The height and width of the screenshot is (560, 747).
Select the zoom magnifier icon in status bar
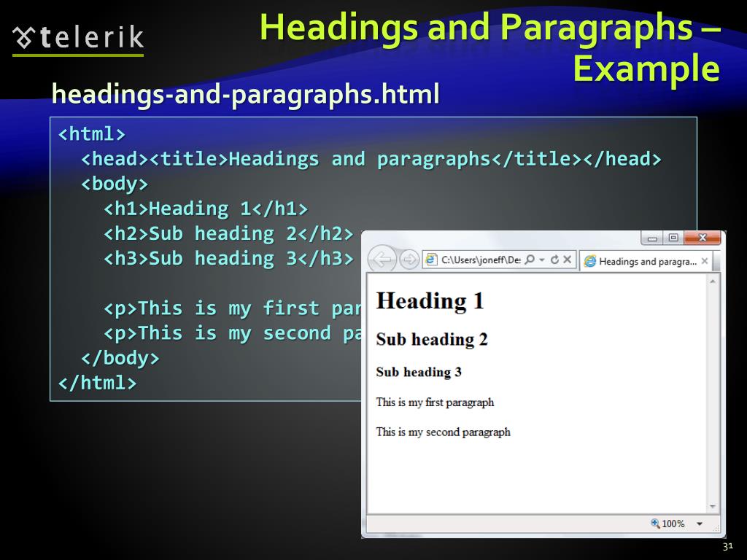pyautogui.click(x=655, y=524)
